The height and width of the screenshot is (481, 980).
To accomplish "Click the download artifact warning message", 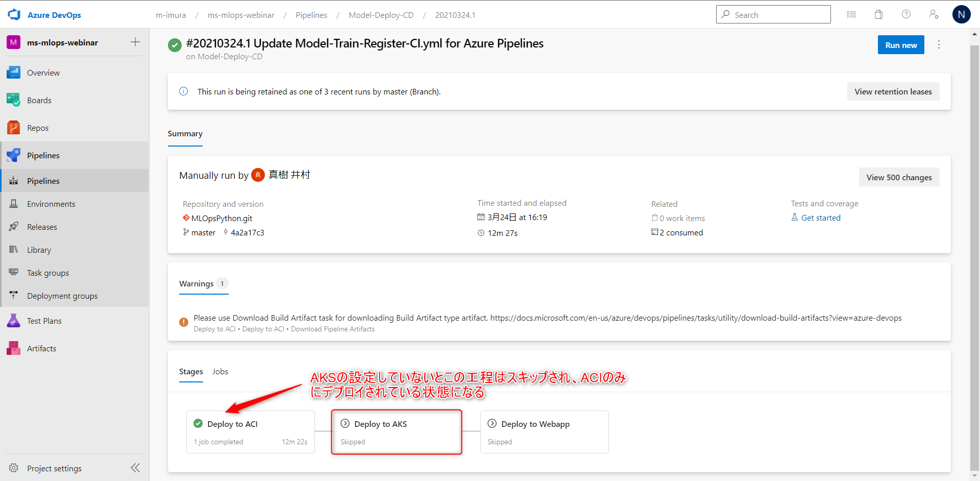I will (548, 318).
